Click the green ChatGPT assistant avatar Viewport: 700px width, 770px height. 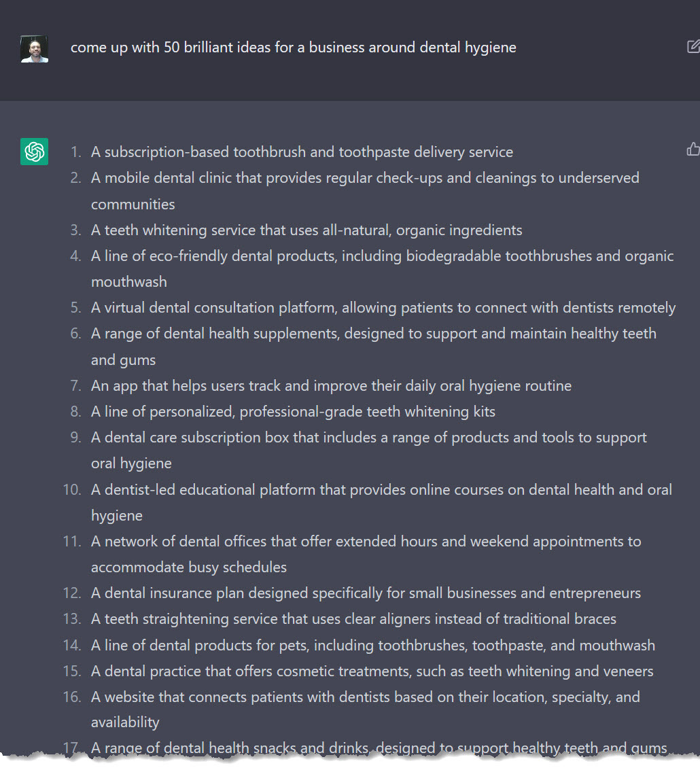tap(34, 152)
